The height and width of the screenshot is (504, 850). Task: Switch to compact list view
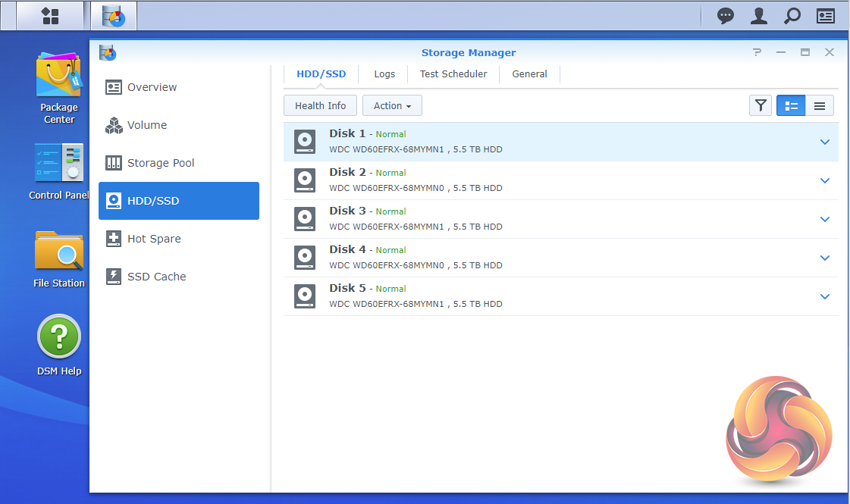point(820,106)
